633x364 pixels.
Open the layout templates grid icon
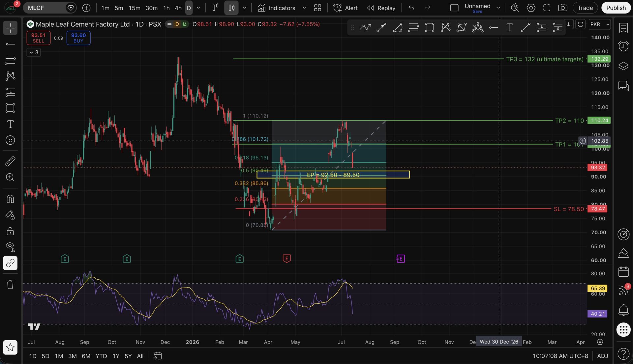click(317, 8)
